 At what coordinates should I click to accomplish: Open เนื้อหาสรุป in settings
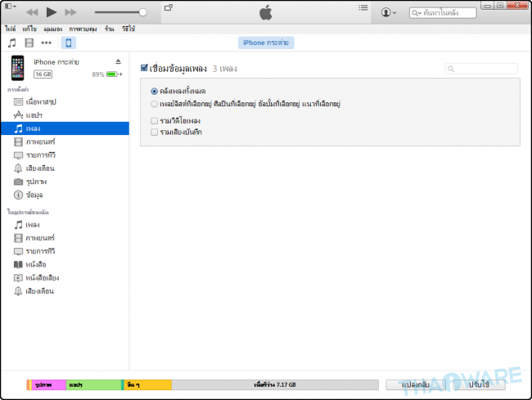pyautogui.click(x=65, y=101)
